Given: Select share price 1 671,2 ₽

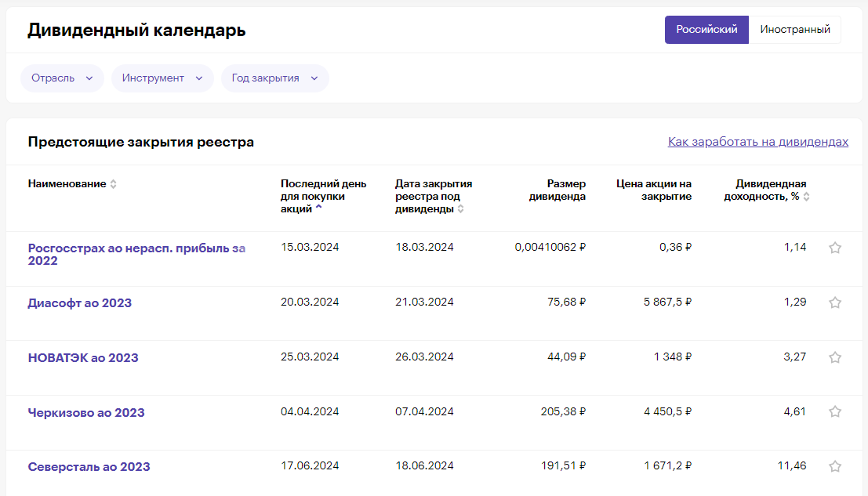Looking at the screenshot, I should coord(667,465).
